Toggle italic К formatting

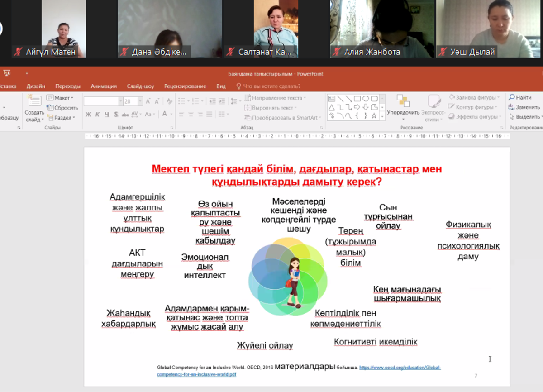click(x=98, y=115)
